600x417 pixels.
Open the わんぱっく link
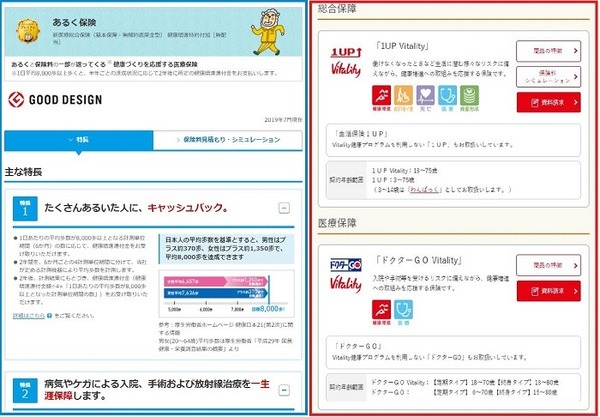point(424,190)
